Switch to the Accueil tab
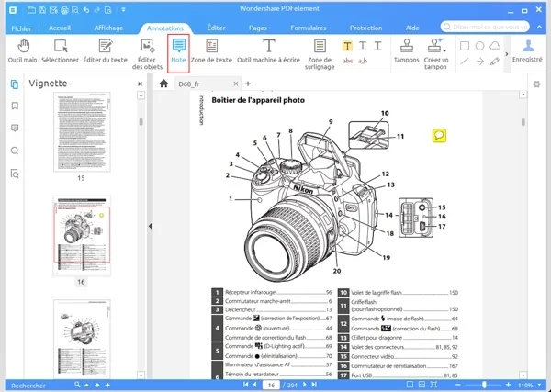551x392 pixels. [x=60, y=28]
